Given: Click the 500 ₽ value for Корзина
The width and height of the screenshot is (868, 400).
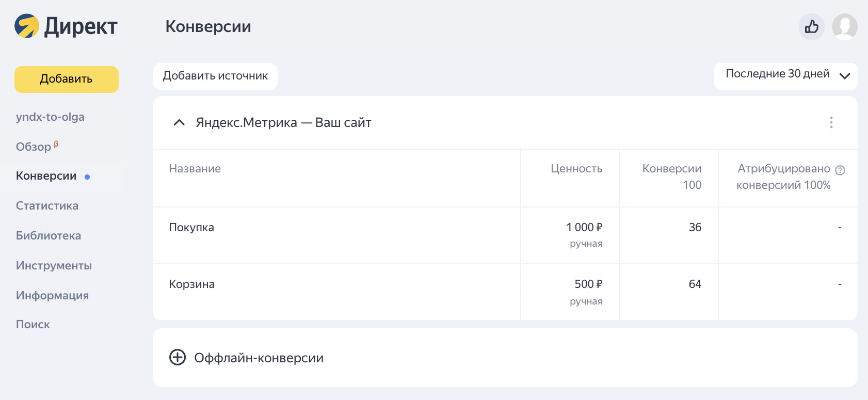Looking at the screenshot, I should (588, 284).
